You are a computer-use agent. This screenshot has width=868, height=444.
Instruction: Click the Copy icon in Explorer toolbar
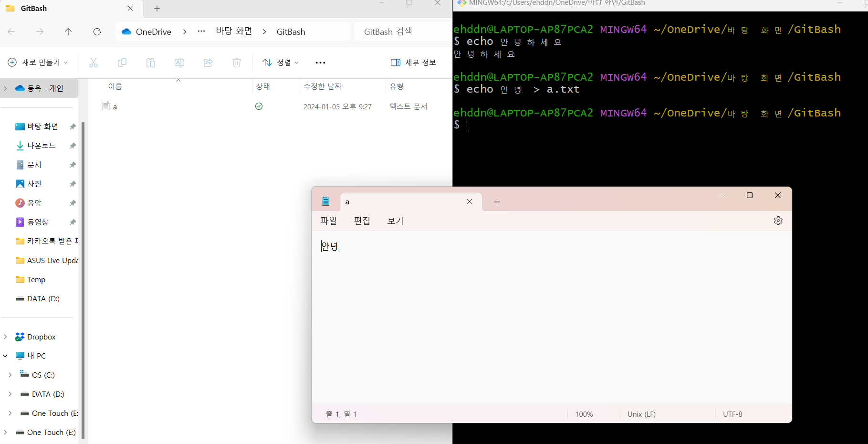pos(122,63)
